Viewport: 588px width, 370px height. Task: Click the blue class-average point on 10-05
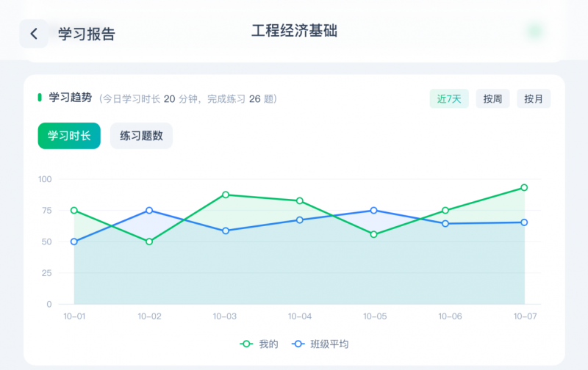(373, 211)
